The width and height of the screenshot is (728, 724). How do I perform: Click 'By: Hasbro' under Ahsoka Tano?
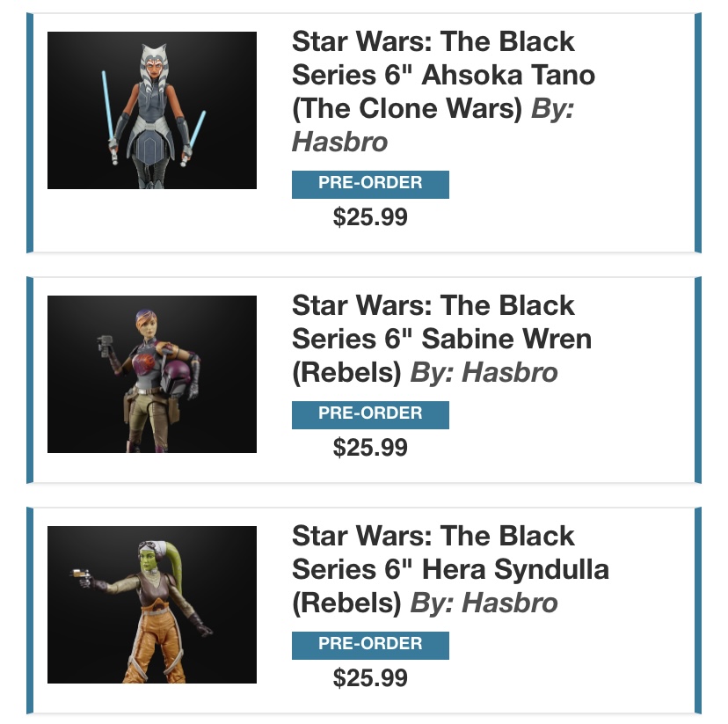[433, 125]
